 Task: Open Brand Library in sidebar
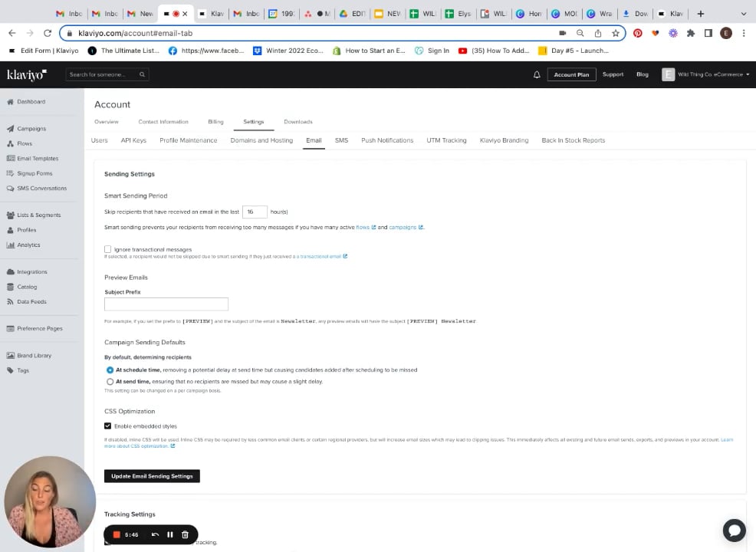(x=29, y=356)
